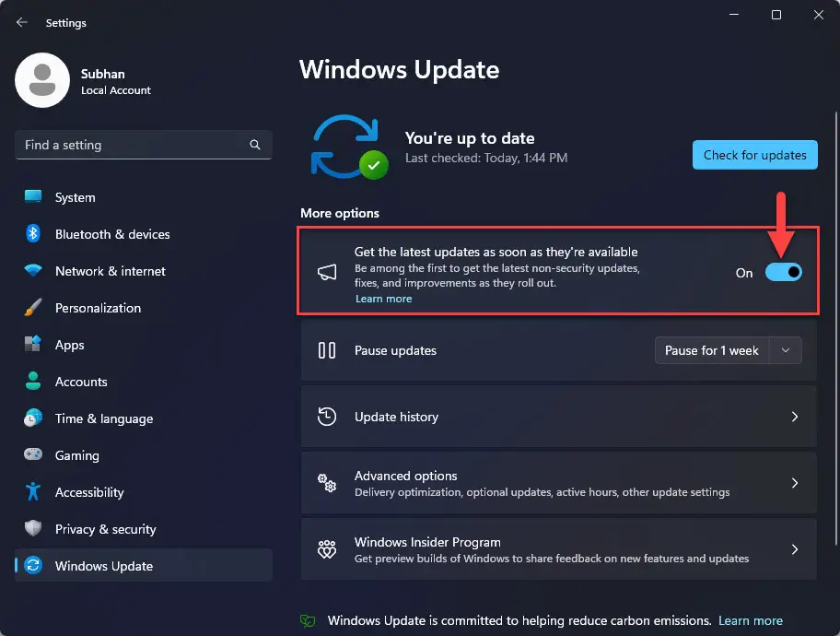Image resolution: width=840 pixels, height=636 pixels.
Task: Click the Accounts person icon
Action: 33,381
